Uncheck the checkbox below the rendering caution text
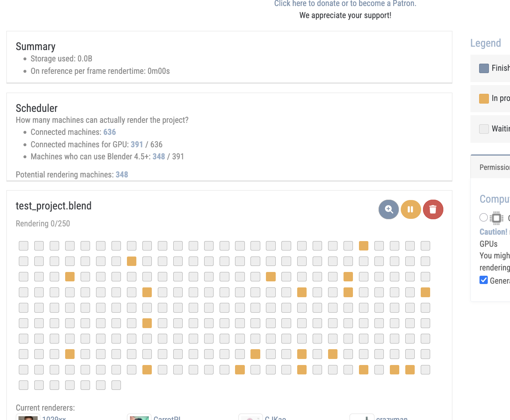The height and width of the screenshot is (420, 510). [x=484, y=280]
